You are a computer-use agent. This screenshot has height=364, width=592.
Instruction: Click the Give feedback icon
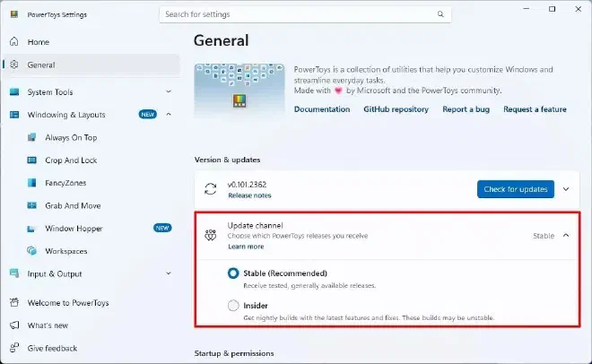click(14, 347)
